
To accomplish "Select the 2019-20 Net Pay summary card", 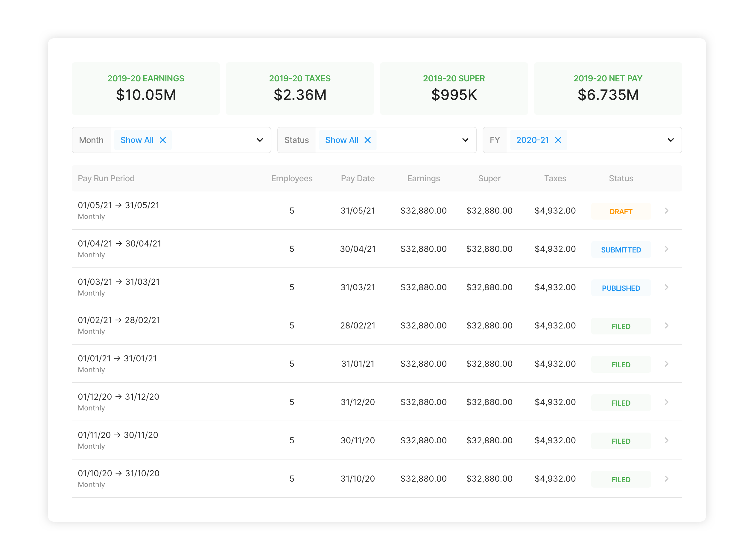I will [608, 89].
